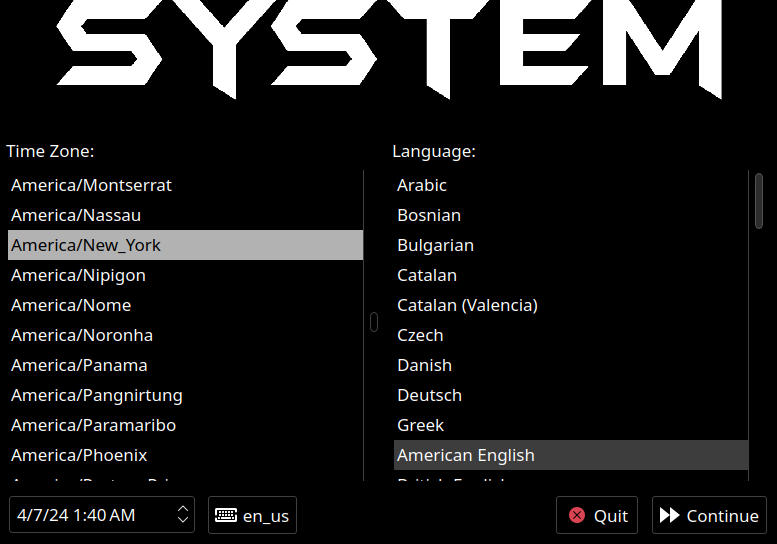Choose Catalan (Valencia) language
The image size is (777, 544).
point(467,305)
